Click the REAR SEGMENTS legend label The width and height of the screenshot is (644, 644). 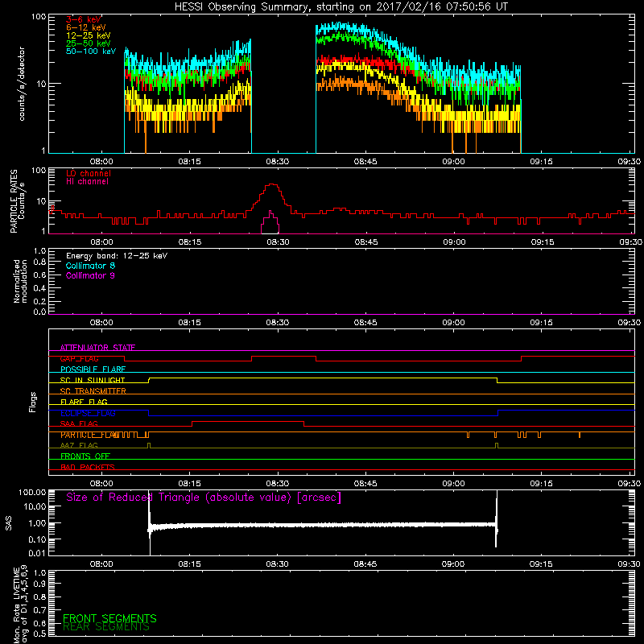pyautogui.click(x=106, y=627)
